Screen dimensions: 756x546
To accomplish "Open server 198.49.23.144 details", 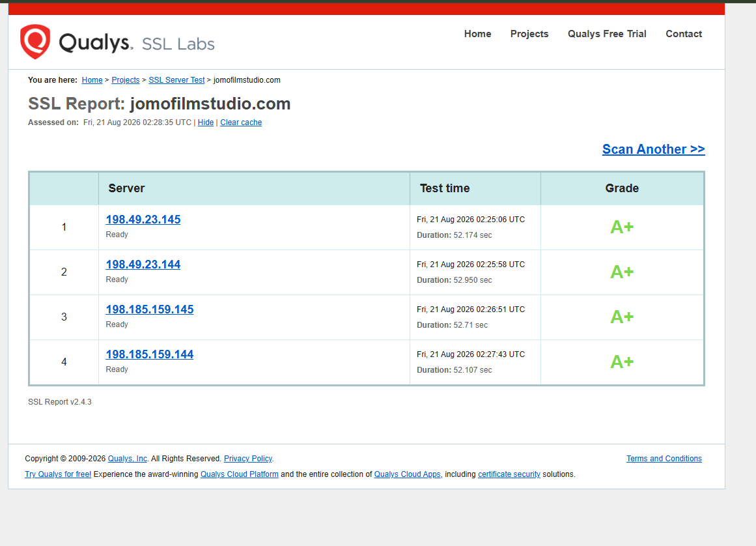I will point(143,265).
